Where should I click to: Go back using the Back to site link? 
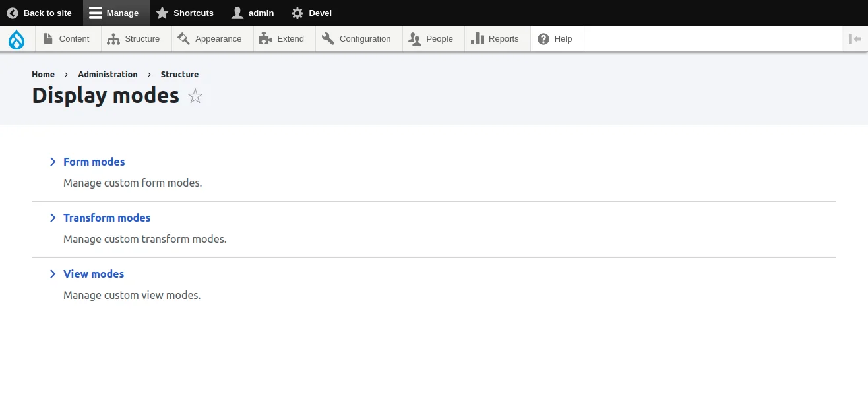click(40, 13)
